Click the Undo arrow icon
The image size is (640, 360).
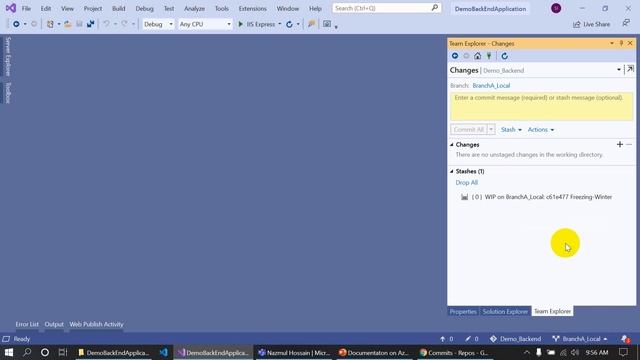106,24
